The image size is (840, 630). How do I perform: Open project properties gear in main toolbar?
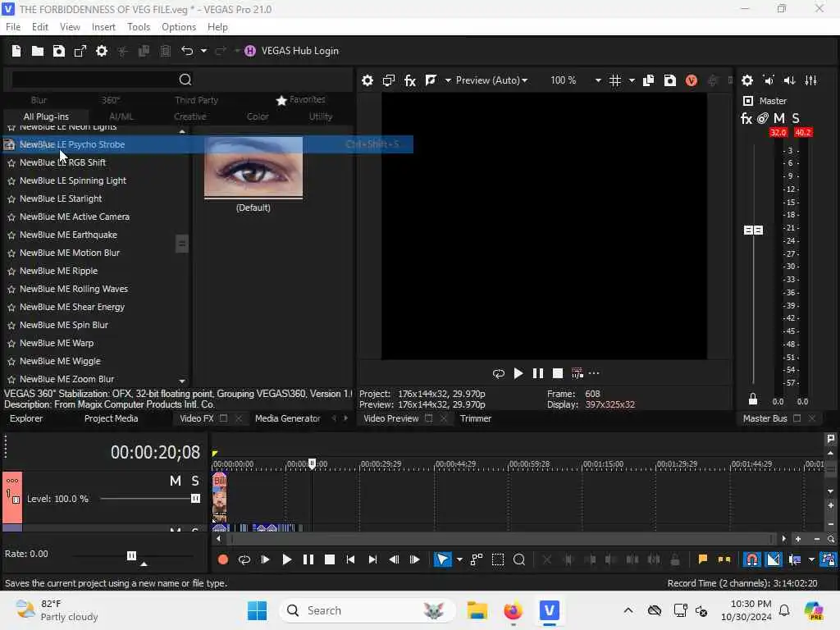click(101, 51)
